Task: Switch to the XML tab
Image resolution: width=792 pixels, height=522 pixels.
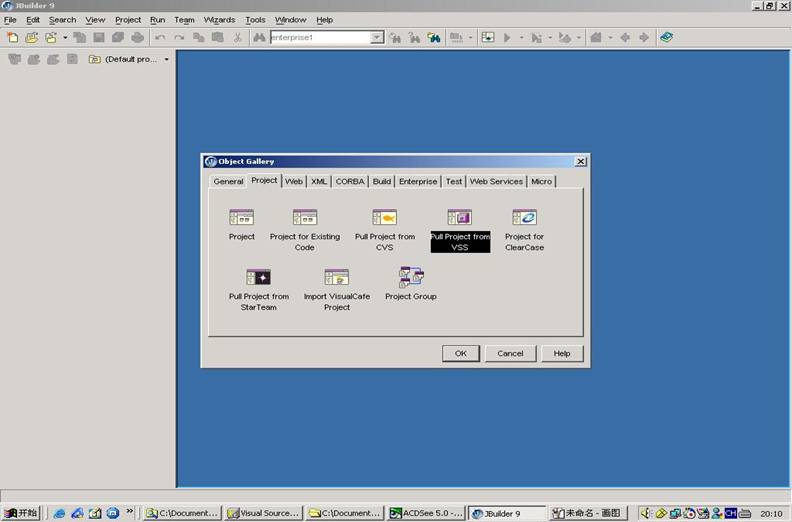Action: 319,181
